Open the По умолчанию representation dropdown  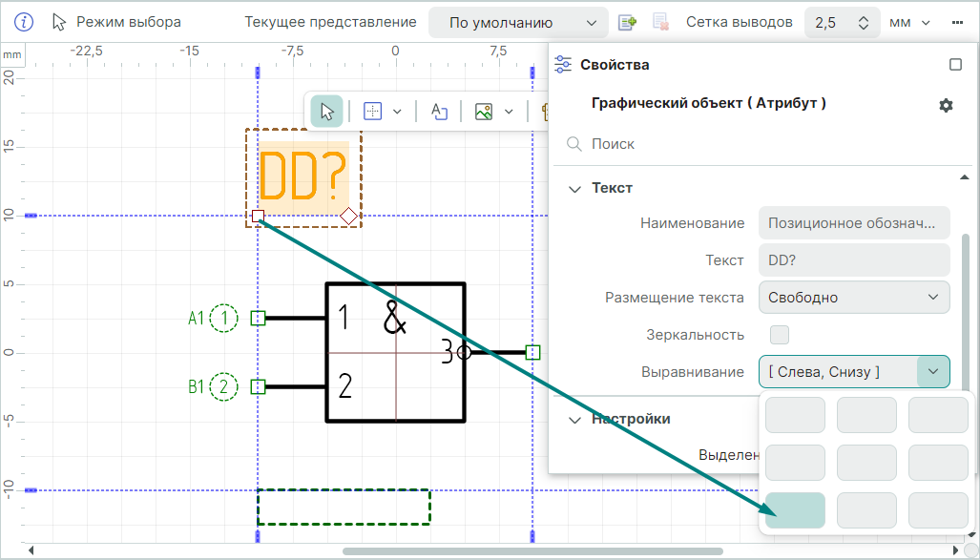(x=518, y=22)
